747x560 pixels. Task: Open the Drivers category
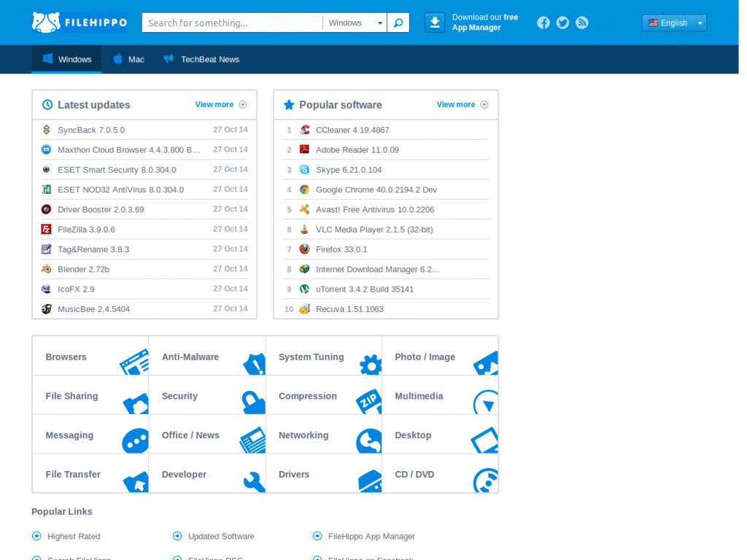pos(323,473)
